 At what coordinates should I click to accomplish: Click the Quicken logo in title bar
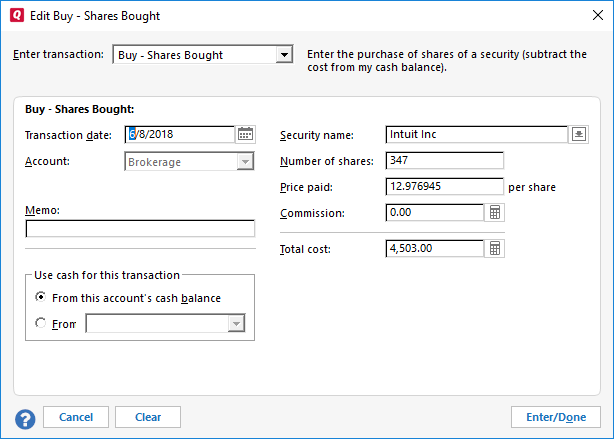pos(15,16)
